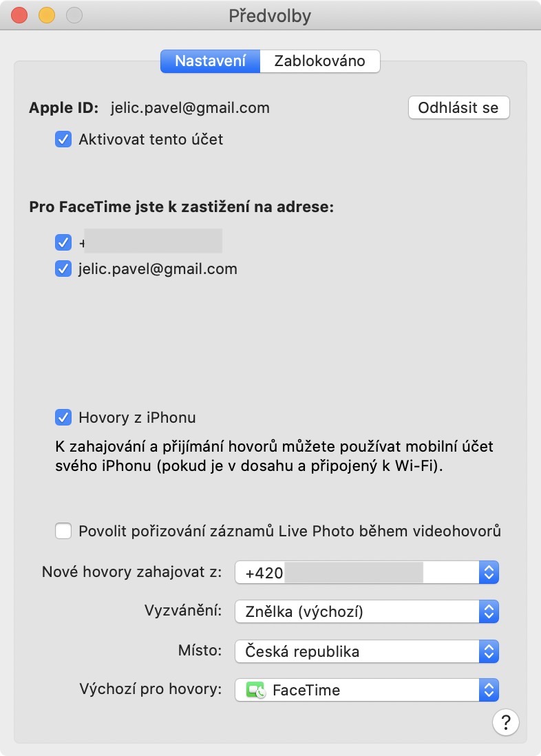Viewport: 541px width, 756px height.
Task: Disable the Aktivovat tento účet checkbox
Action: [63, 140]
